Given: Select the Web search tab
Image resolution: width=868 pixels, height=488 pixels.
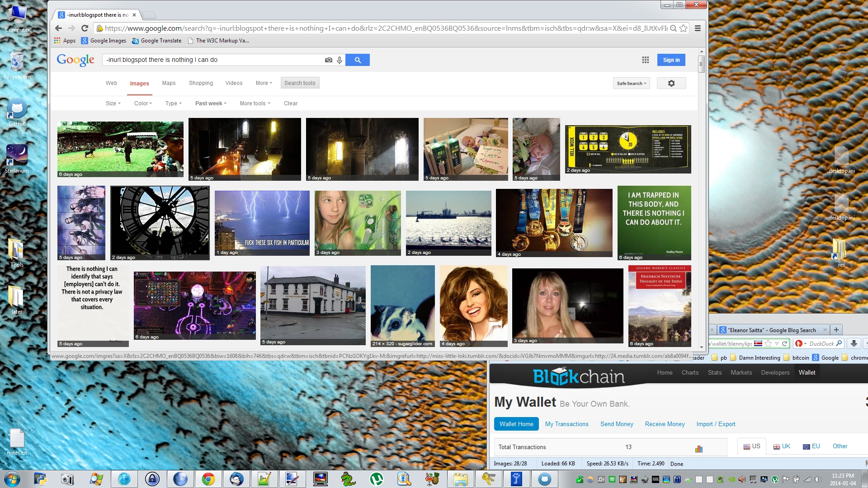Looking at the screenshot, I should (111, 83).
